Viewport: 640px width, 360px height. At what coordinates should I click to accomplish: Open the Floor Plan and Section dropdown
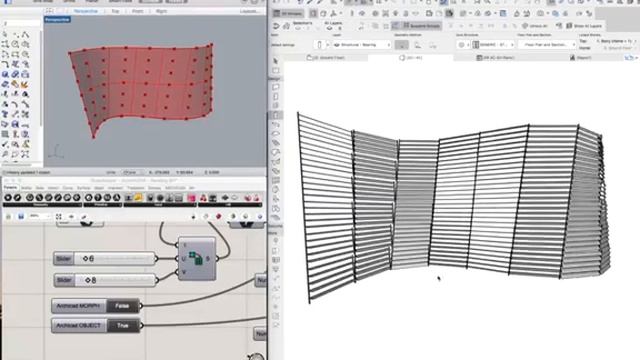click(547, 44)
